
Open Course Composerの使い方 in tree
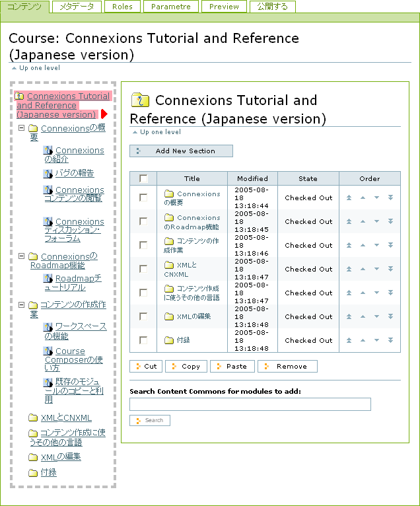pyautogui.click(x=74, y=359)
